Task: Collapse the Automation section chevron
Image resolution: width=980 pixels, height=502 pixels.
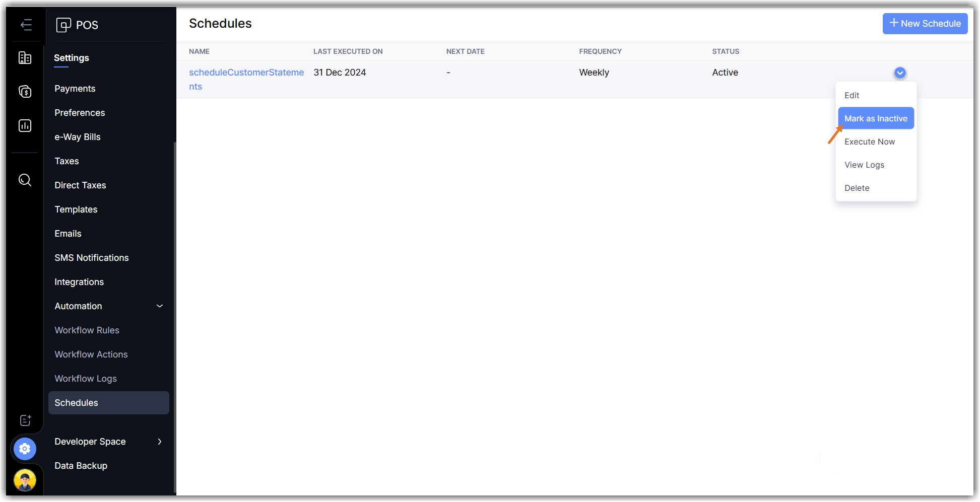Action: 160,306
